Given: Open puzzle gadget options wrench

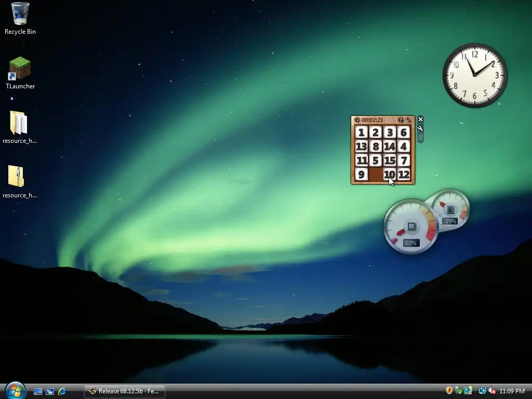Looking at the screenshot, I should [420, 128].
